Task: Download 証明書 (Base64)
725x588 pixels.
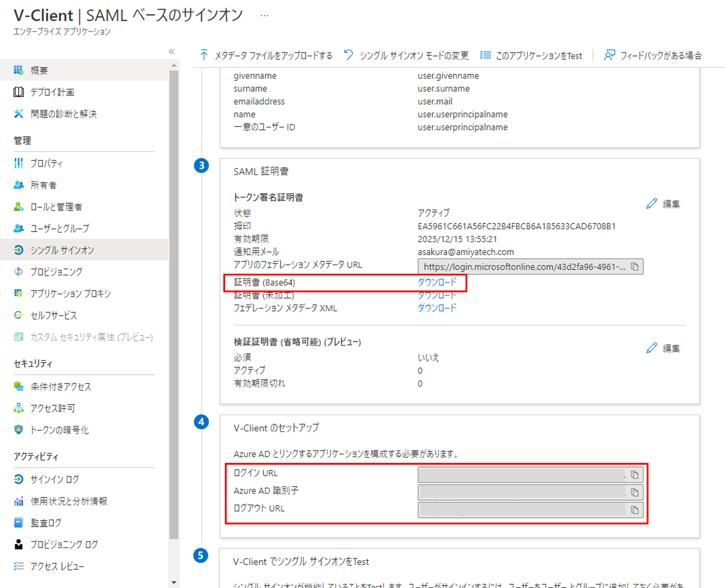Action: pyautogui.click(x=437, y=282)
